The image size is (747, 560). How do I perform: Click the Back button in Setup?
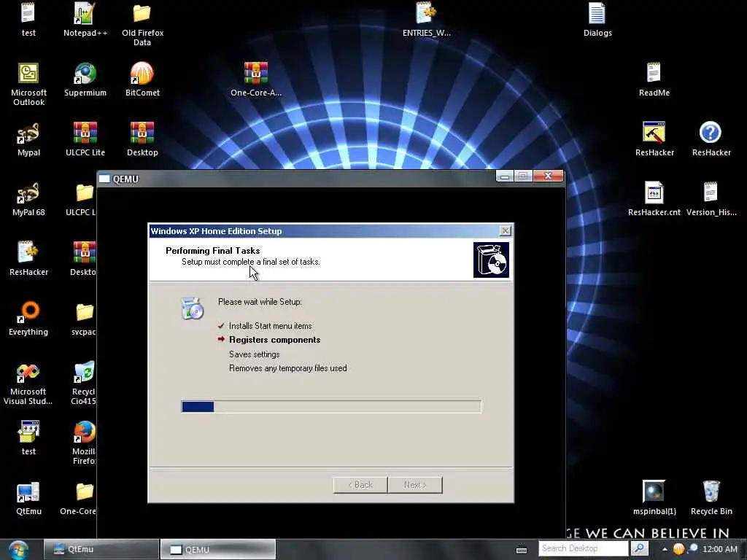360,485
